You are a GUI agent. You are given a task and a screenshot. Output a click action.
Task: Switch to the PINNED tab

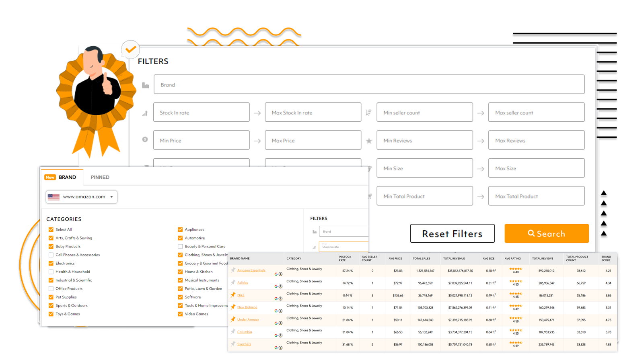(x=100, y=177)
